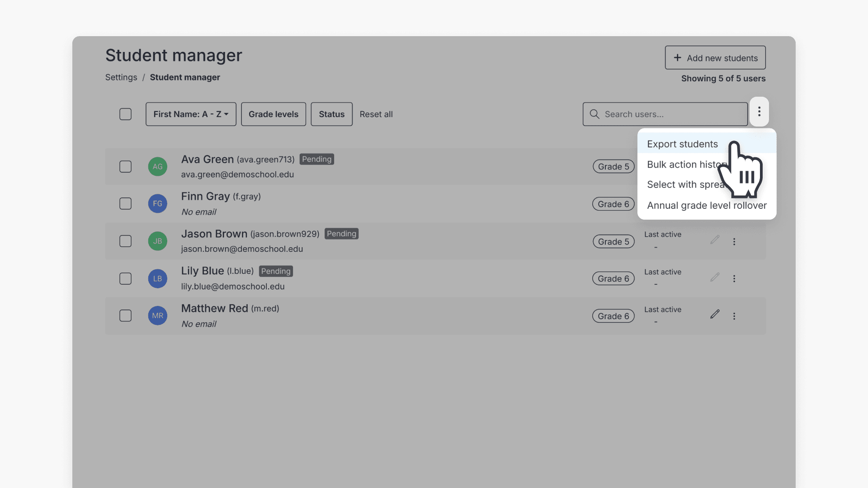Open Matthew Red's row actions menu
This screenshot has width=868, height=488.
click(734, 316)
